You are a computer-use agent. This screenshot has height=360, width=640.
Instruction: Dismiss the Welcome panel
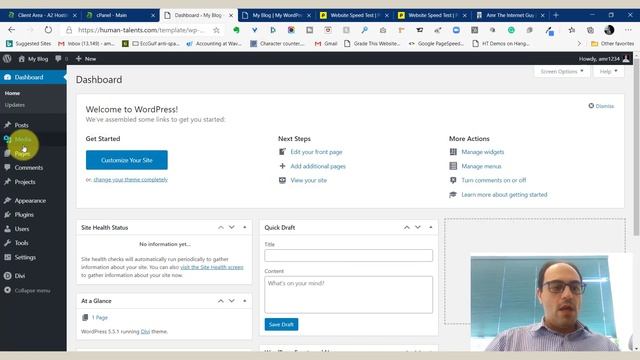[601, 106]
